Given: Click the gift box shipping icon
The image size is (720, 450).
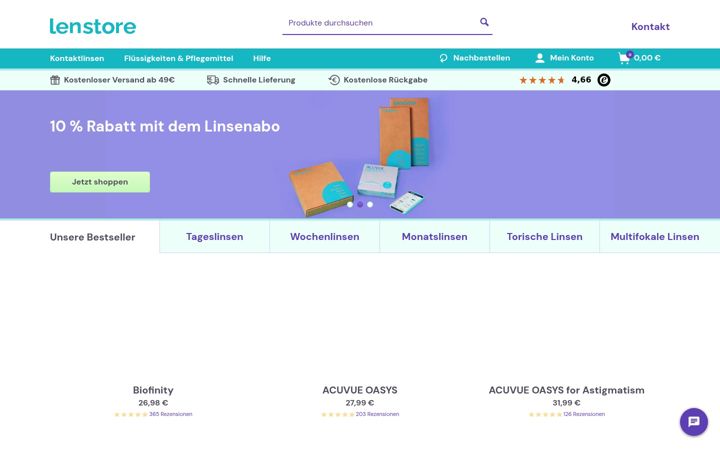Looking at the screenshot, I should [55, 80].
